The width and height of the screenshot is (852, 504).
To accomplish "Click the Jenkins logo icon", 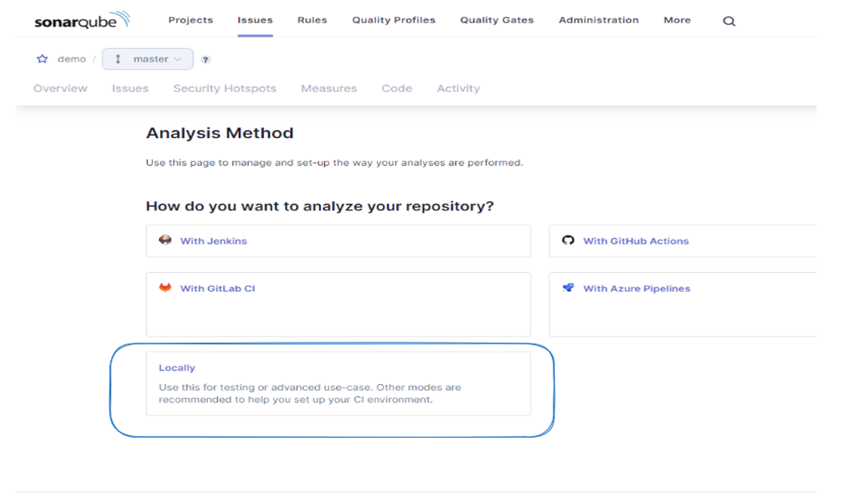I will (165, 240).
